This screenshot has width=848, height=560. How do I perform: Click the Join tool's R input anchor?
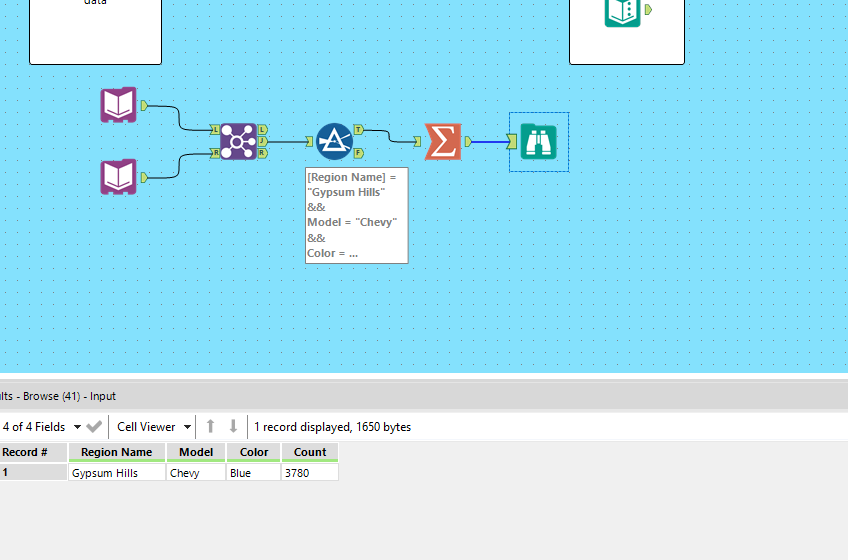click(x=215, y=154)
